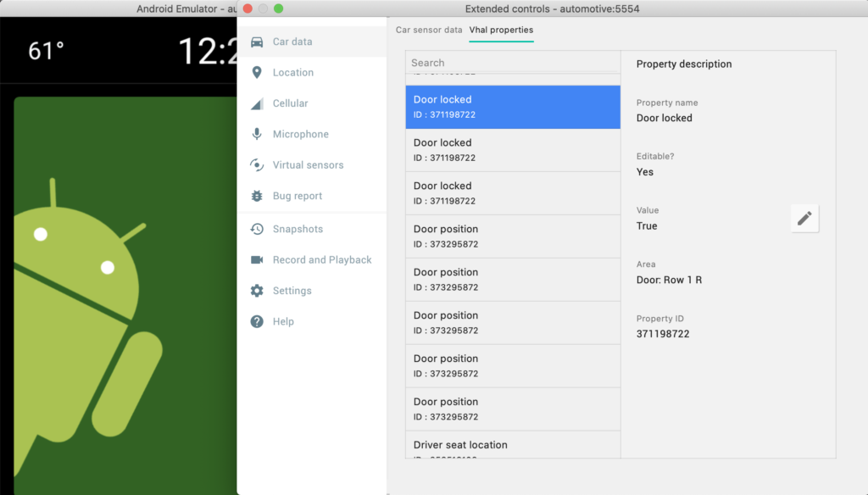Viewport: 868px width, 495px height.
Task: Click the clock display in Android Emulator window
Action: click(x=208, y=51)
